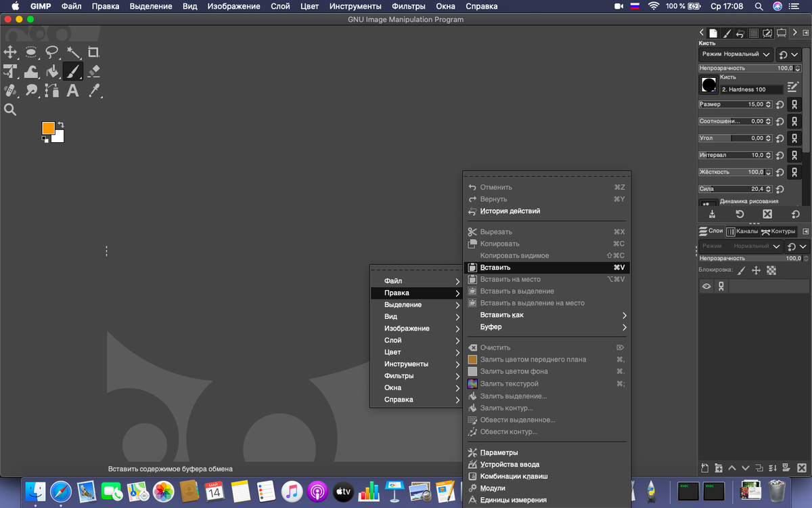The image size is (812, 508).
Task: Toggle link for brush Hardness
Action: [794, 173]
